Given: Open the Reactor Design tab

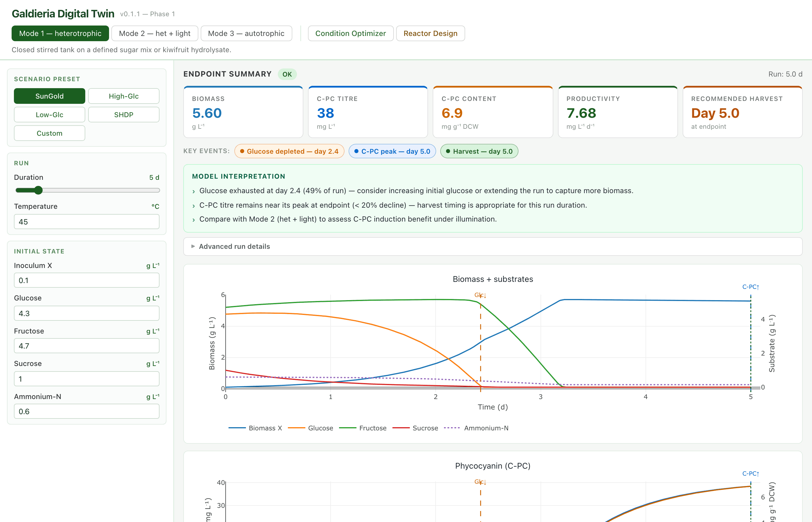Looking at the screenshot, I should pyautogui.click(x=430, y=33).
